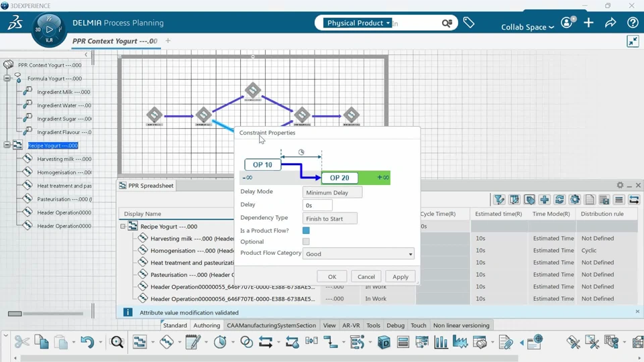Toggle the Is a Product Flow checkbox
Image resolution: width=644 pixels, height=362 pixels.
306,230
